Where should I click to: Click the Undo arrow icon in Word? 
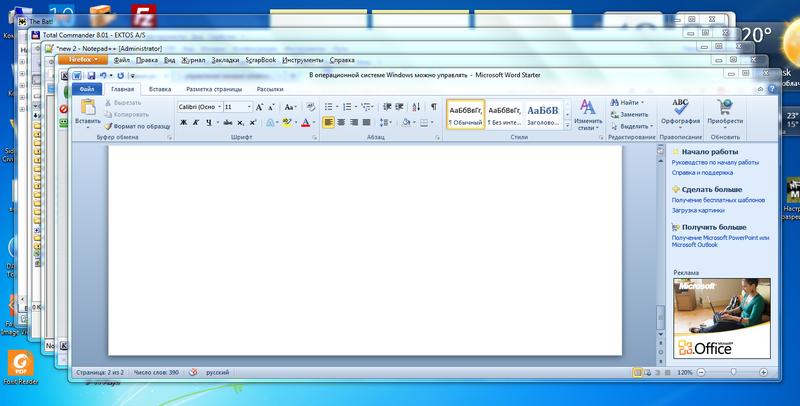point(103,75)
